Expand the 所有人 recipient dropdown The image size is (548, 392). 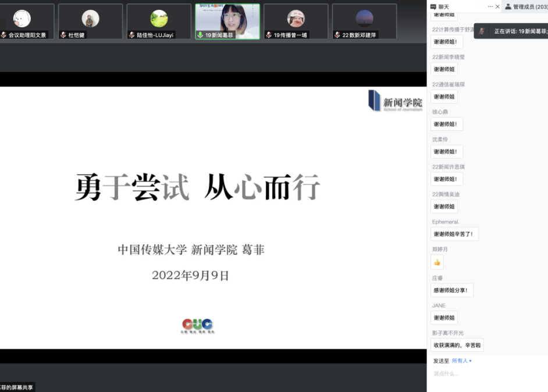tap(461, 361)
